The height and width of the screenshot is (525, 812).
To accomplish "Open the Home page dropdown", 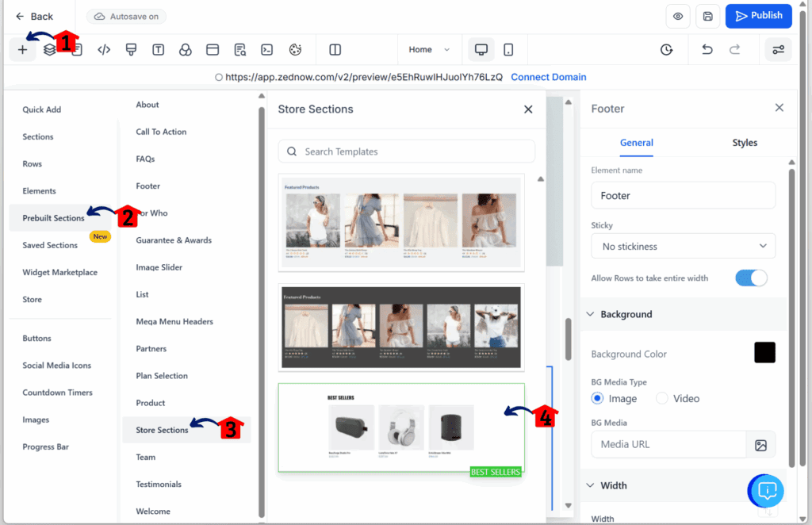I will (x=429, y=50).
